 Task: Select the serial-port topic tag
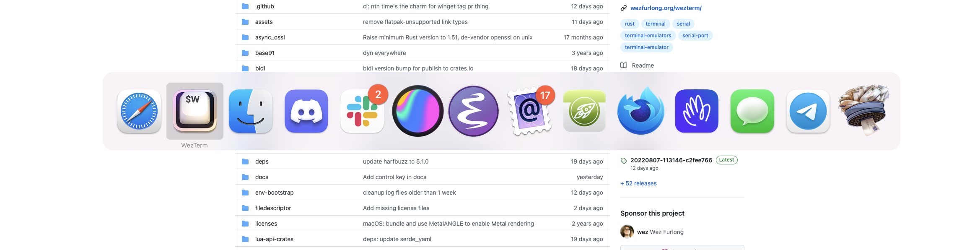(x=695, y=36)
